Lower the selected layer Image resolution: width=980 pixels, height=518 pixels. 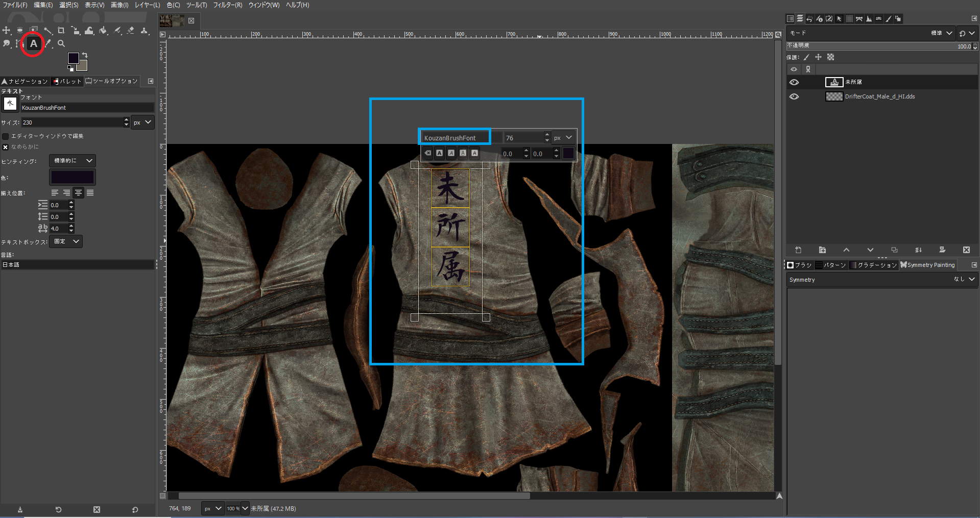click(x=870, y=250)
